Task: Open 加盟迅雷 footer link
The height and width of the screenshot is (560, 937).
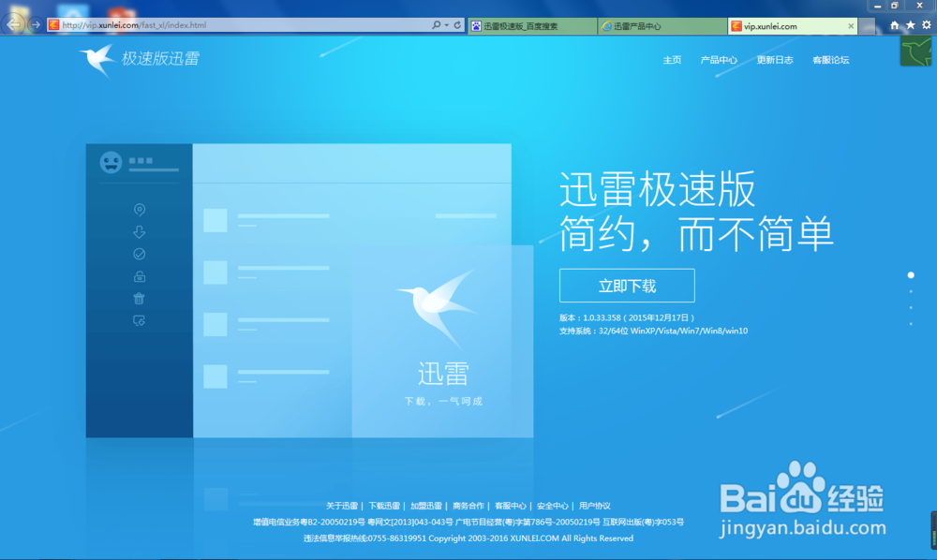Action: (x=426, y=506)
